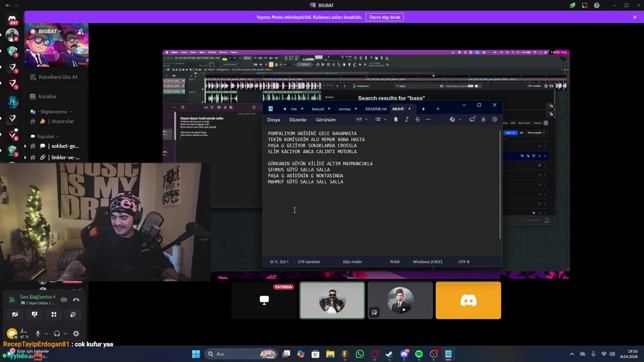Open File Explorer from the taskbar
The height and width of the screenshot is (362, 644).
click(330, 354)
